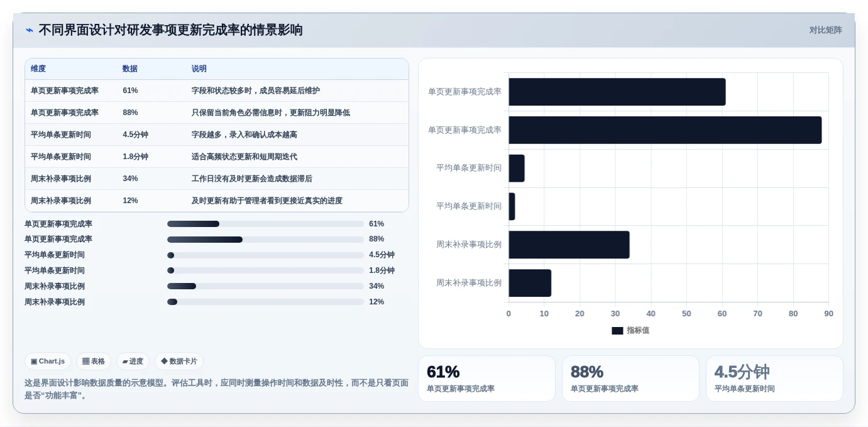Click table cell 适合高频状态更新和短周期迭代
868x427 pixels.
(x=244, y=157)
